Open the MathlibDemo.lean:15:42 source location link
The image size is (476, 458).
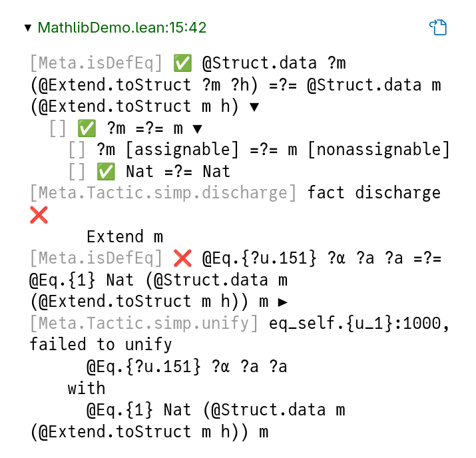[122, 28]
